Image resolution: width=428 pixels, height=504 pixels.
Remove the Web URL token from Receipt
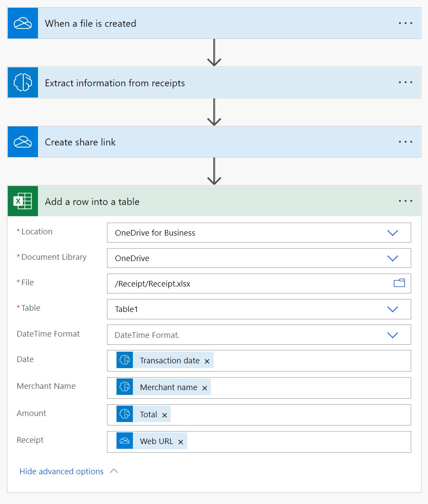[181, 441]
